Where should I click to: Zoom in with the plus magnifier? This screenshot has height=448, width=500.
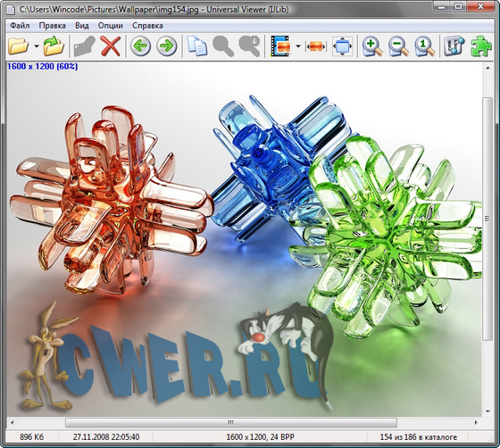coord(371,46)
